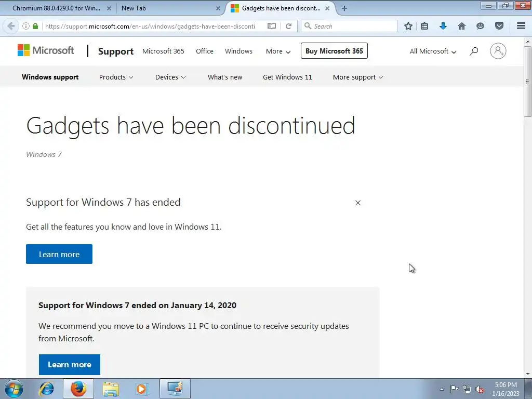This screenshot has height=399, width=532.
Task: Open the Firefox hamburger menu
Action: point(521,26)
